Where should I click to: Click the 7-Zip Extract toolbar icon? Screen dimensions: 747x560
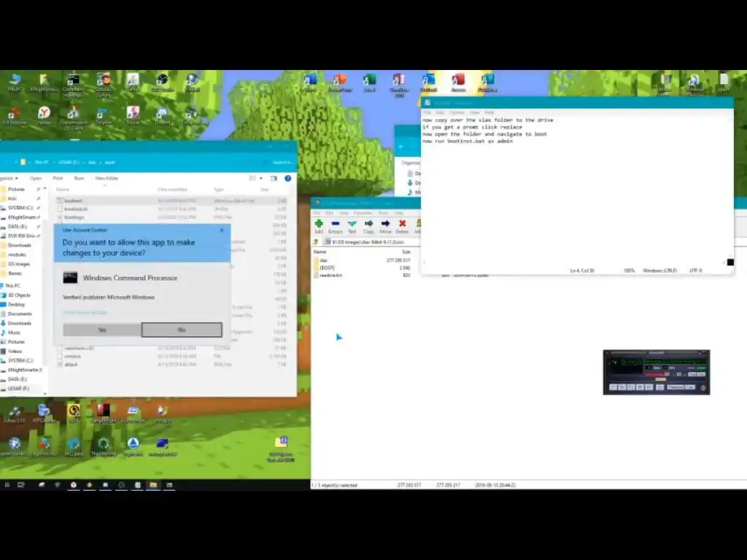point(336,226)
